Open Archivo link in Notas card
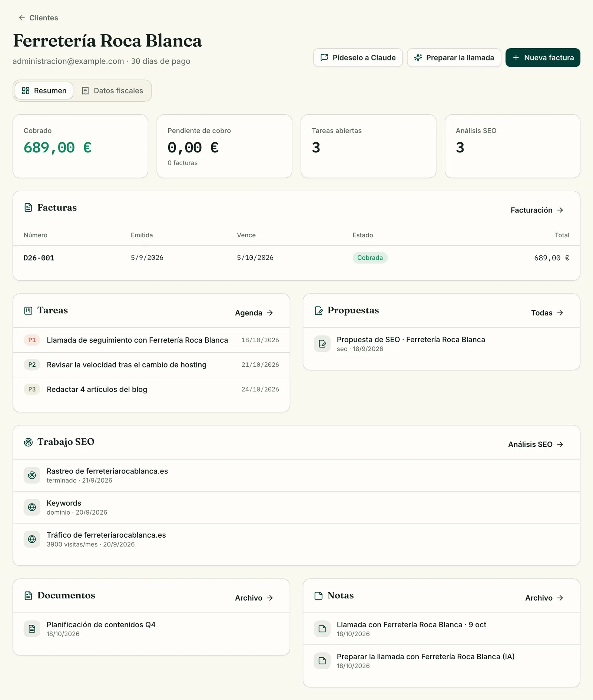Screen dimensions: 593x700 544,598
